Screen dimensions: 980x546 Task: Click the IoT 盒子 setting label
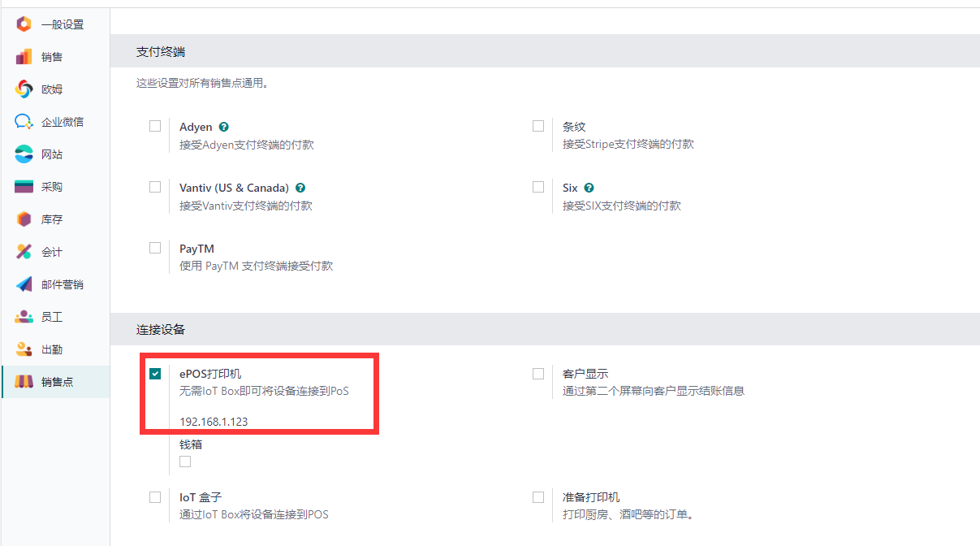(x=201, y=497)
